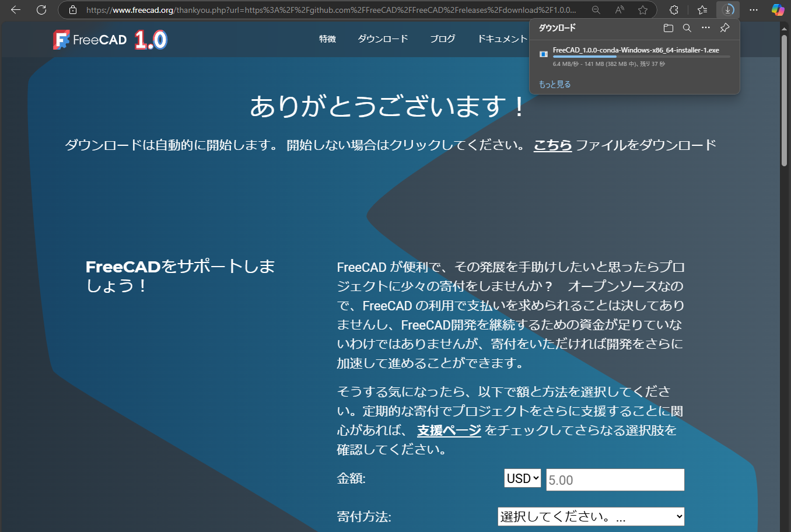Search downloads with the magnifier icon
The width and height of the screenshot is (791, 532).
pos(687,28)
